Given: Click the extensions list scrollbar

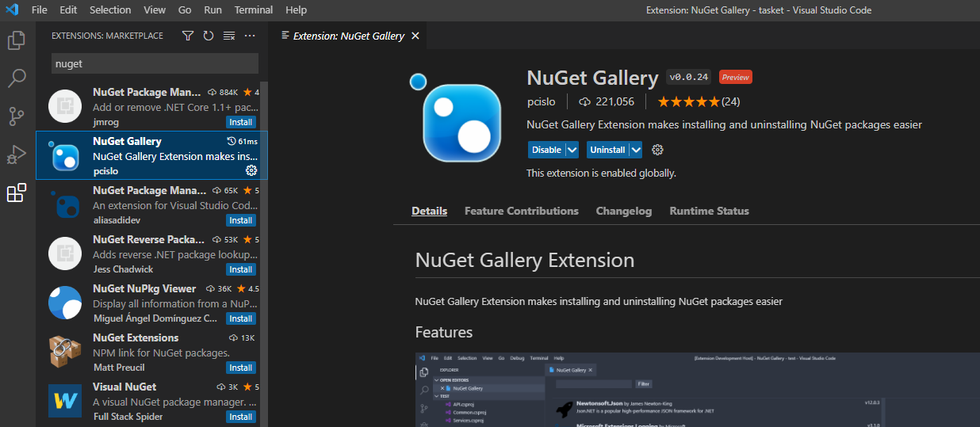Looking at the screenshot, I should click(x=264, y=254).
